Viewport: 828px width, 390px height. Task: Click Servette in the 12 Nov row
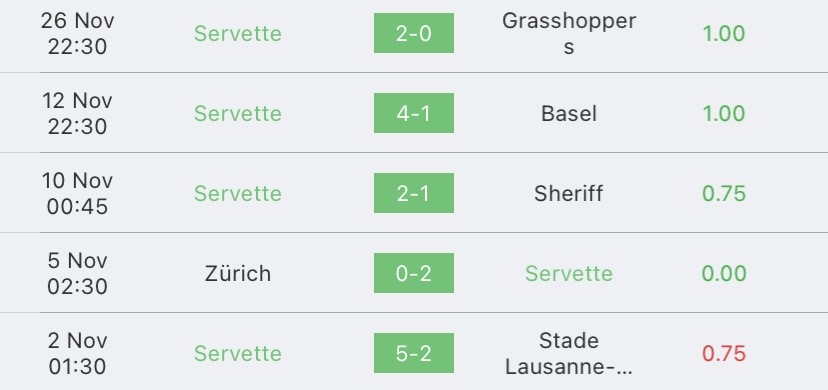pyautogui.click(x=238, y=113)
